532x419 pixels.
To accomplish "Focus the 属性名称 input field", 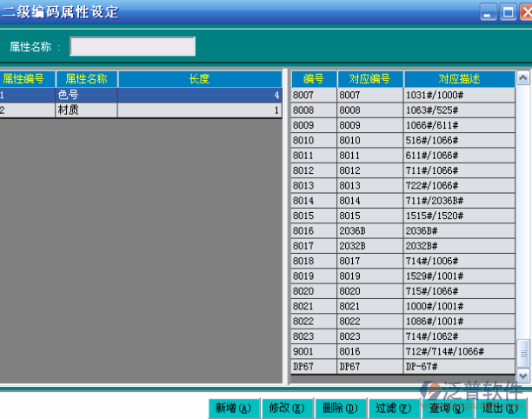I will (132, 46).
